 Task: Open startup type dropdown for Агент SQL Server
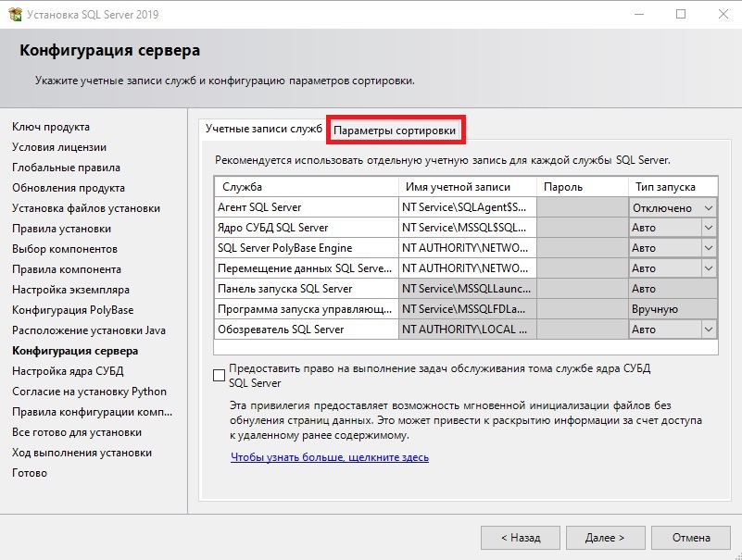pyautogui.click(x=708, y=208)
